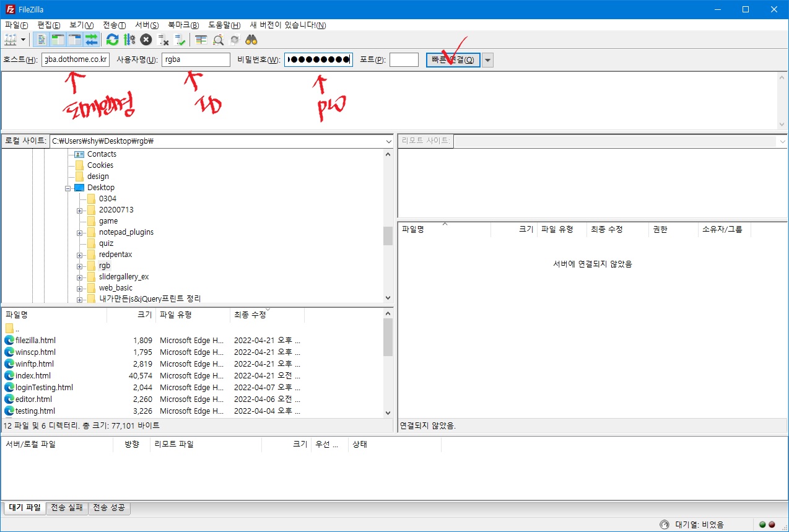Image resolution: width=789 pixels, height=532 pixels.
Task: Open the Site Manager icon
Action: tap(11, 40)
